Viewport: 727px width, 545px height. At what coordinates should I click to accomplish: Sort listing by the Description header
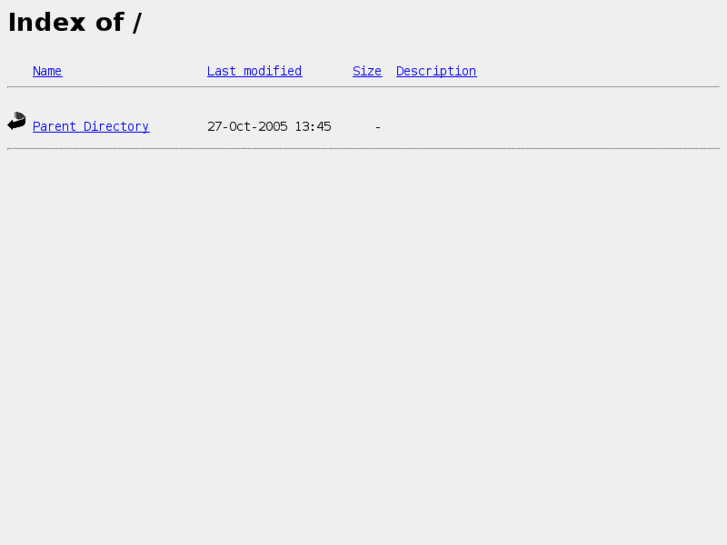pyautogui.click(x=436, y=71)
